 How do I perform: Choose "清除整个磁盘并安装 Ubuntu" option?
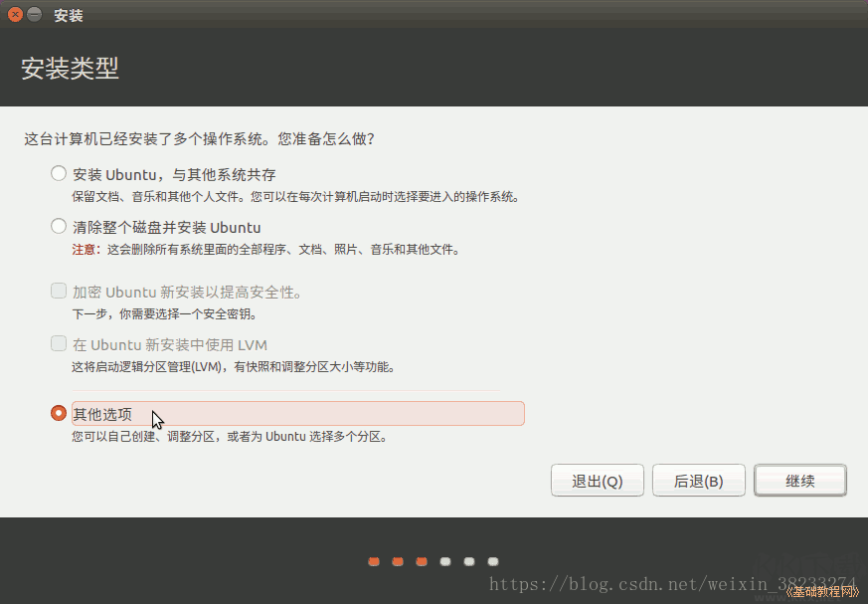pos(58,226)
